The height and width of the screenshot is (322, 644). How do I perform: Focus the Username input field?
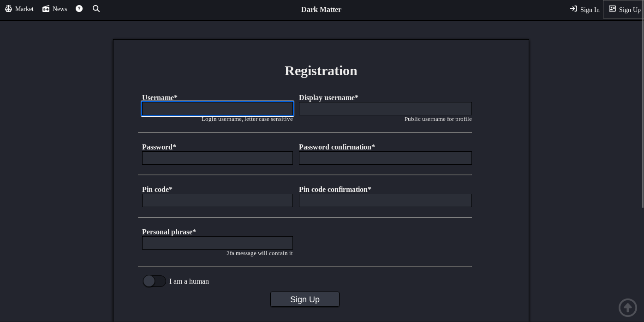pyautogui.click(x=217, y=109)
